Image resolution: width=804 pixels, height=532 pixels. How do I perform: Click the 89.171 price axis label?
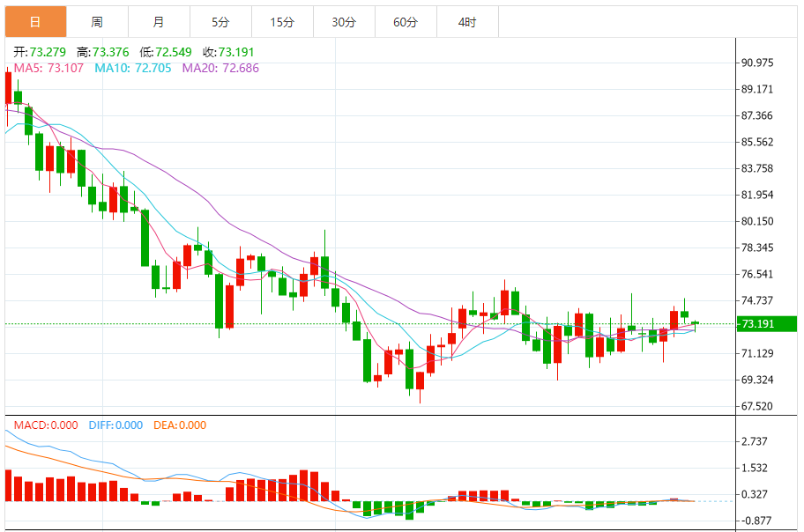(757, 89)
